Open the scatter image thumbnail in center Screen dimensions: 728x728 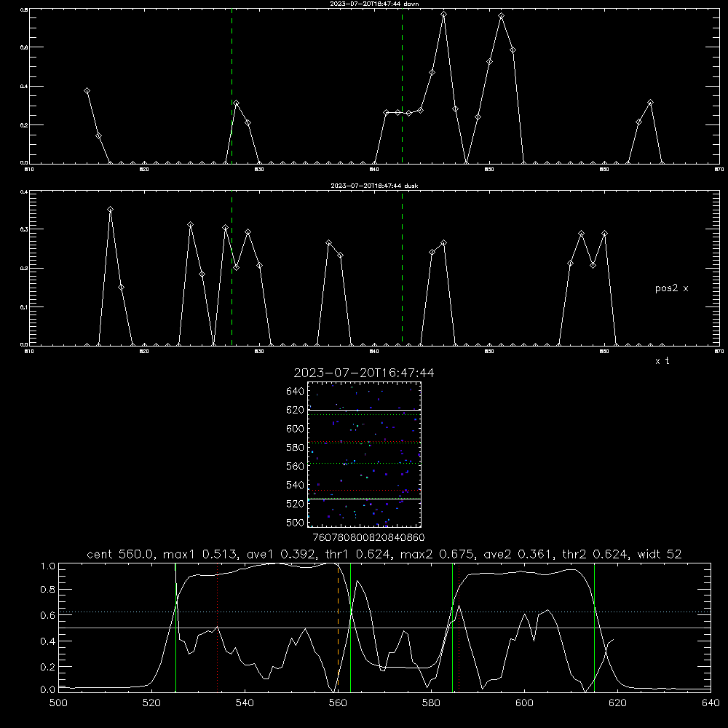[x=364, y=454]
